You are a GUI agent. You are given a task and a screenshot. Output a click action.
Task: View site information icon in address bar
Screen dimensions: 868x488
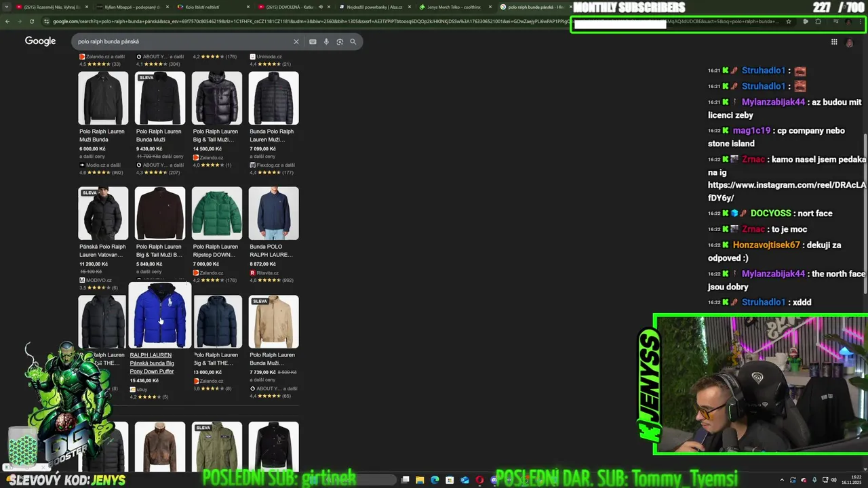46,21
